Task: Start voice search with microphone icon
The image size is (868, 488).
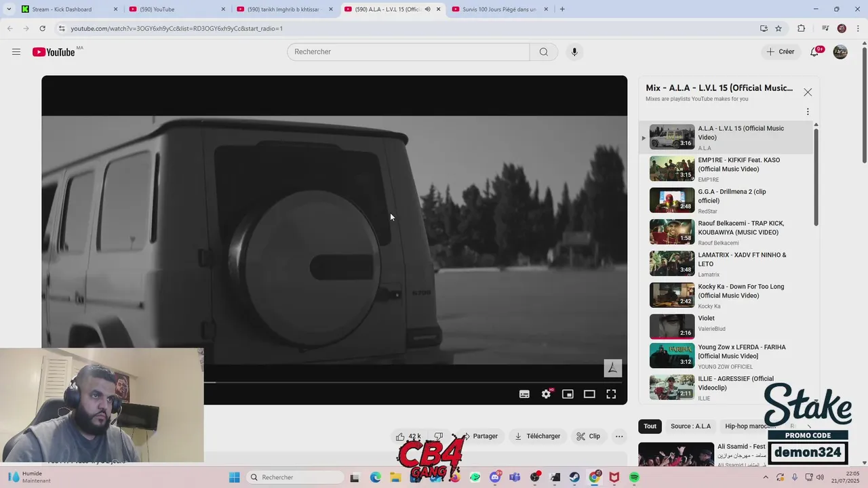Action: tap(574, 52)
